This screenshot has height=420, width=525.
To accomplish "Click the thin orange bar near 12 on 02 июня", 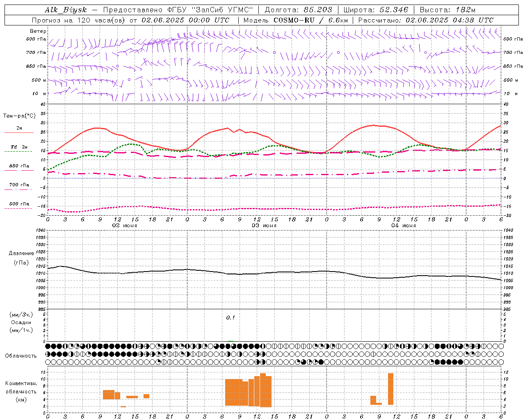I will [123, 406].
